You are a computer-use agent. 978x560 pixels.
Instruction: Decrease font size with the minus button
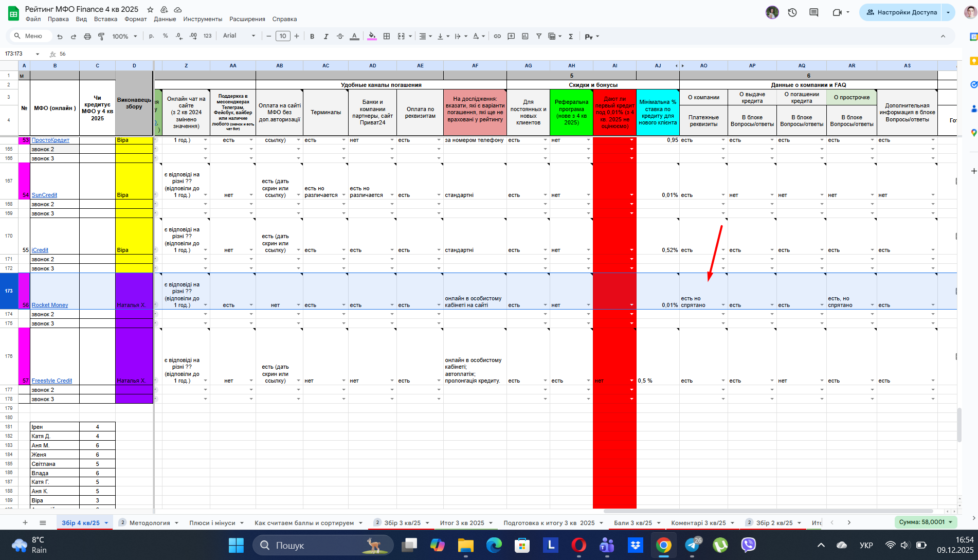pos(269,36)
